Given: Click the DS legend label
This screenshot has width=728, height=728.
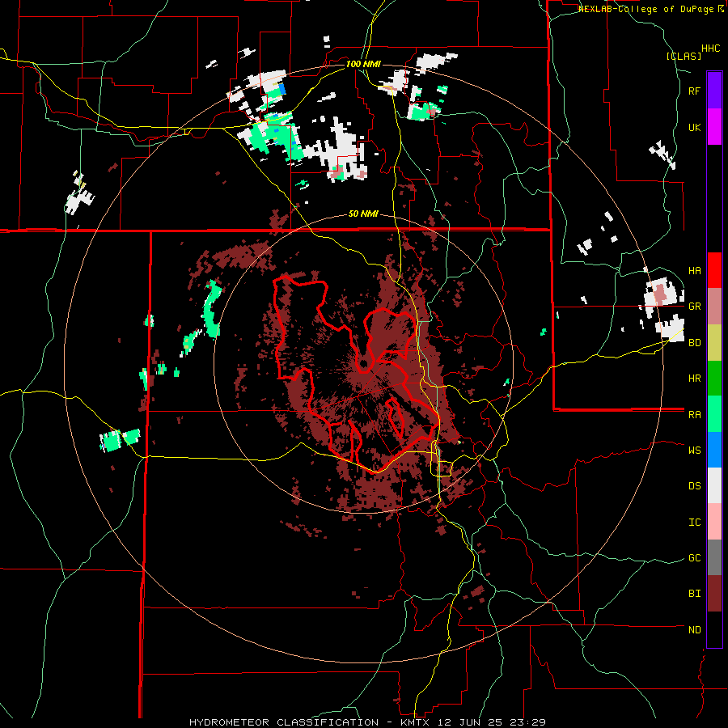Looking at the screenshot, I should click(694, 486).
